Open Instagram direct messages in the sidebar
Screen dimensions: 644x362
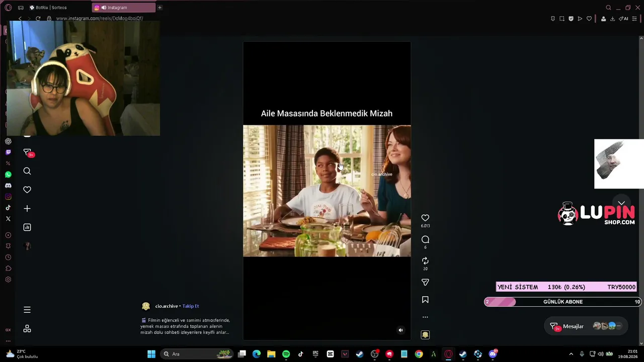[28, 153]
